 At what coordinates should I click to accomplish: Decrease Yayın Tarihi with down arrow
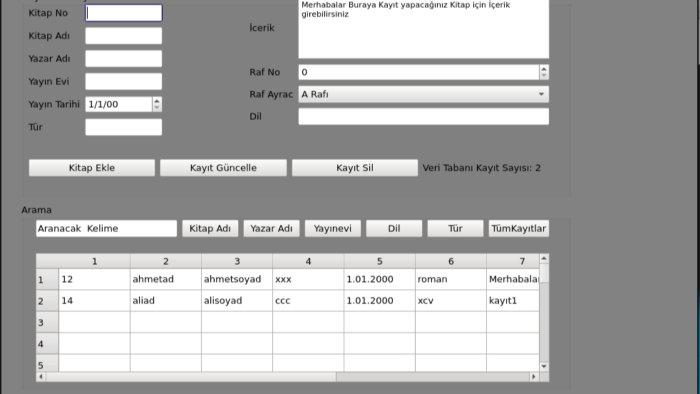click(157, 108)
